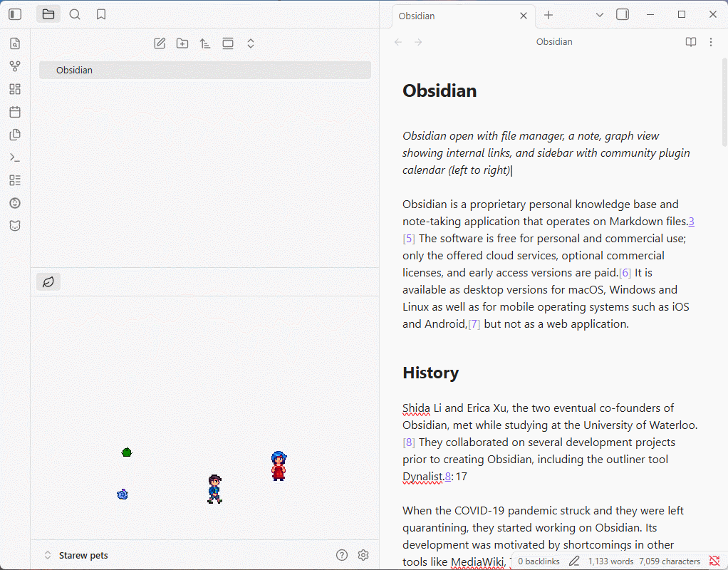
Task: Click the pencil editing mode status icon
Action: point(574,561)
